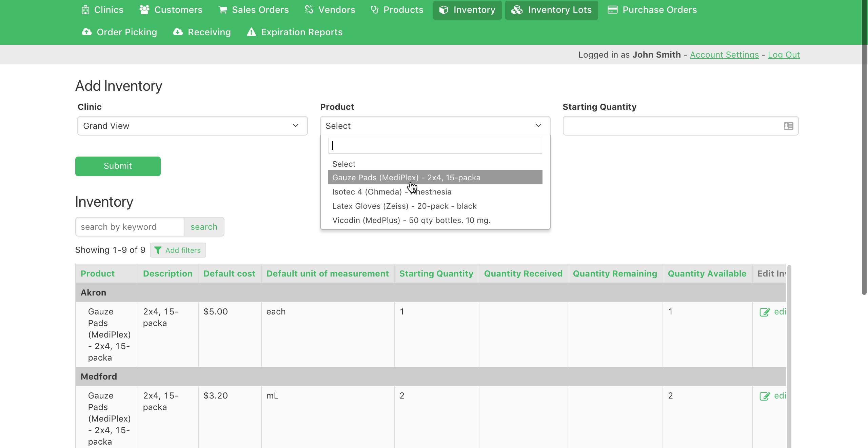The image size is (868, 448).
Task: Click the Clinics building icon
Action: tap(85, 10)
